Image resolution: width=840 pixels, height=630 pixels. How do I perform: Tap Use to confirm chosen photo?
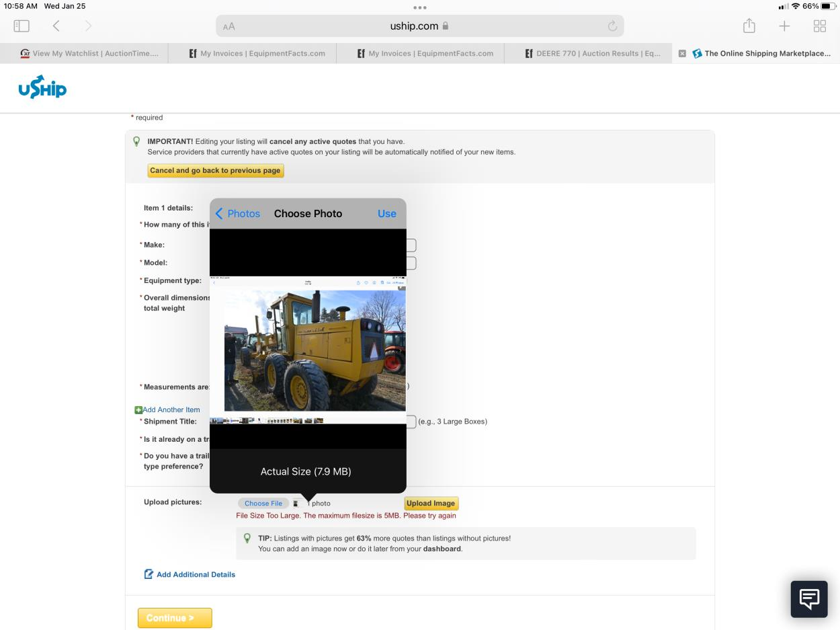pos(386,213)
